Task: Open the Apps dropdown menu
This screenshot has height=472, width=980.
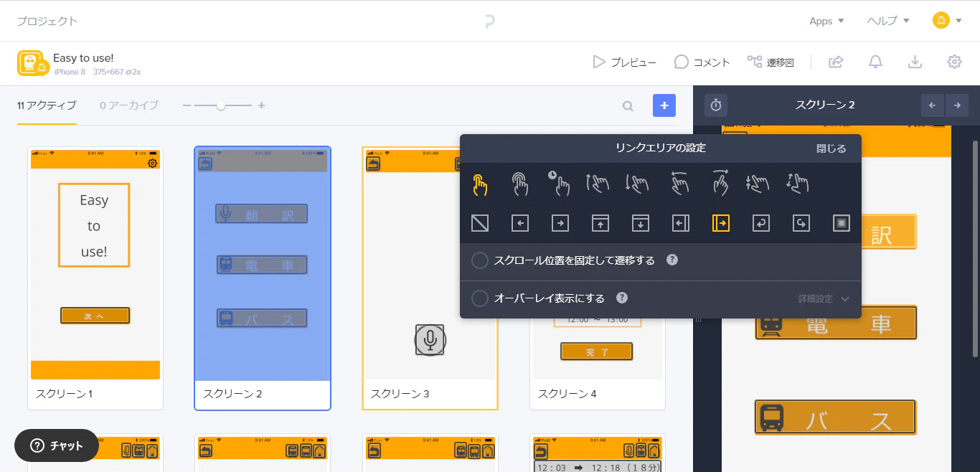Action: pyautogui.click(x=826, y=21)
